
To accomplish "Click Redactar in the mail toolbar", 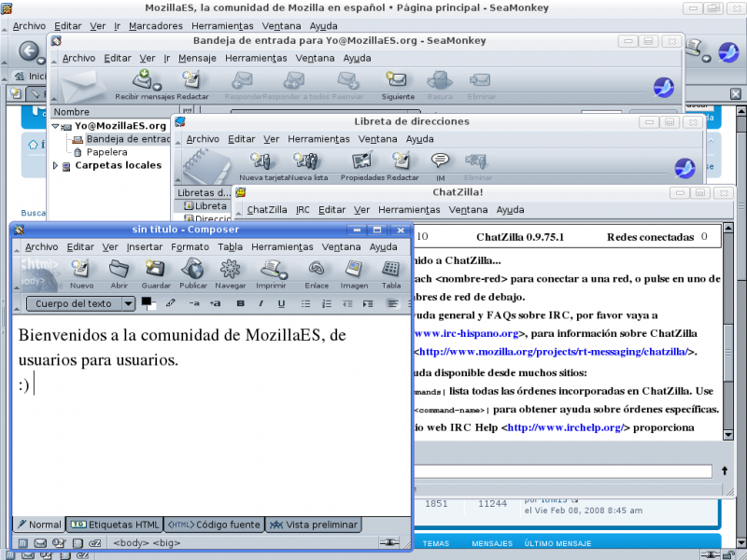I will tap(192, 85).
